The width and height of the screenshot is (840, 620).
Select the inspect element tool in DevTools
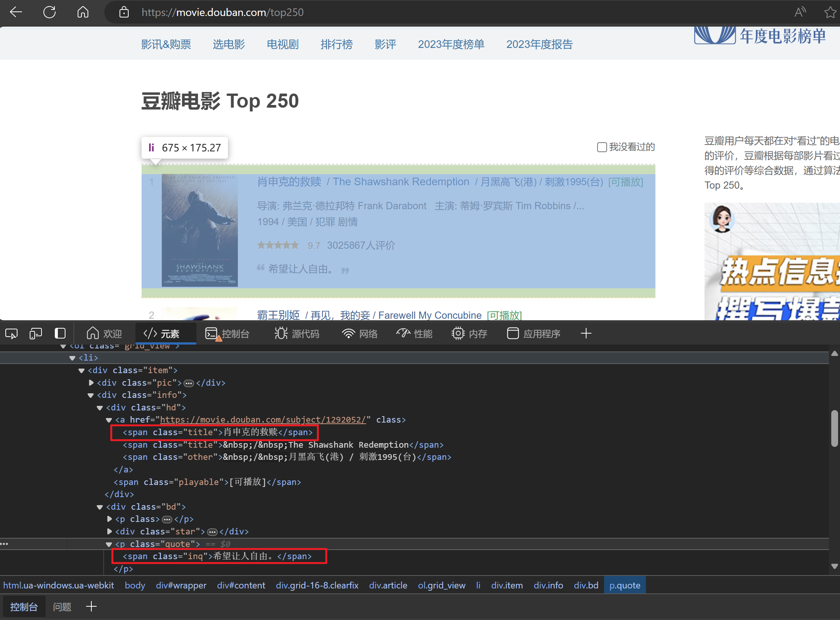11,333
